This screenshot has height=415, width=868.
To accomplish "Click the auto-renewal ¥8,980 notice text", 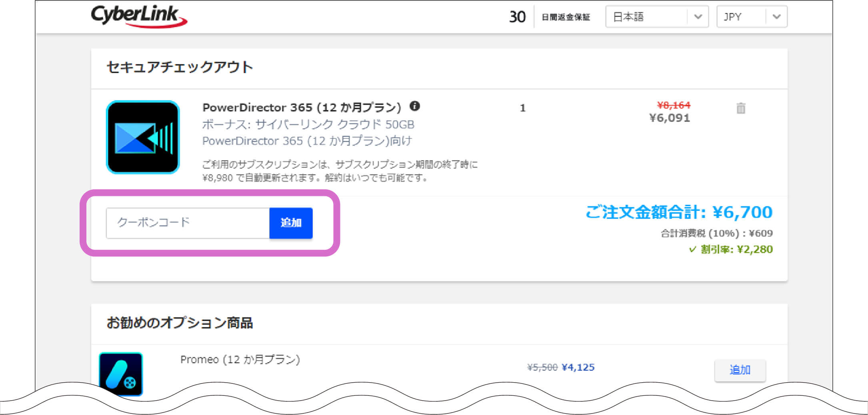I will tap(340, 171).
